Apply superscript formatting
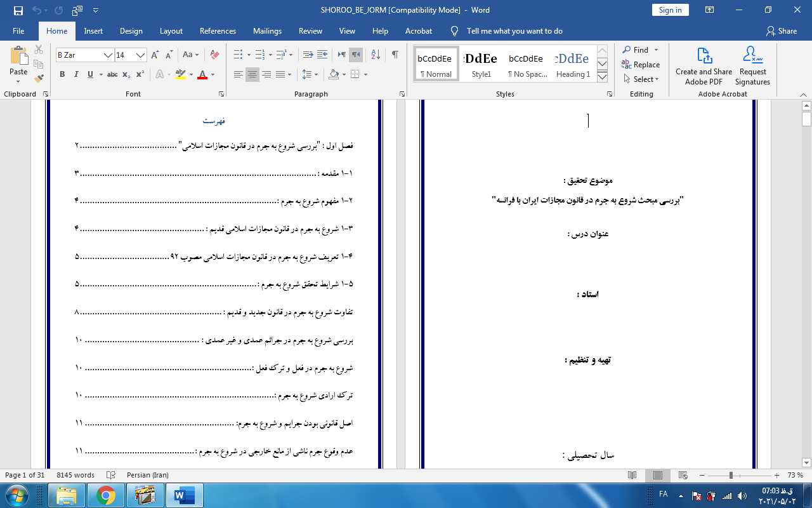The height and width of the screenshot is (508, 812). 140,75
